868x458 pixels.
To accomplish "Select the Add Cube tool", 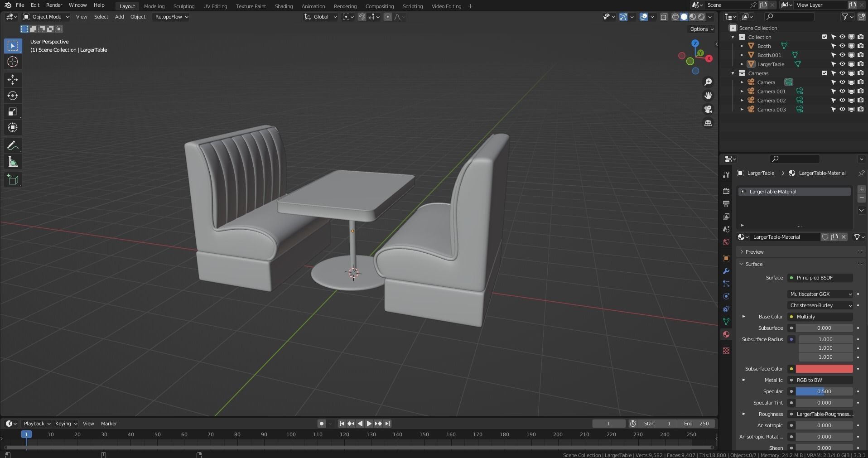I will point(13,180).
